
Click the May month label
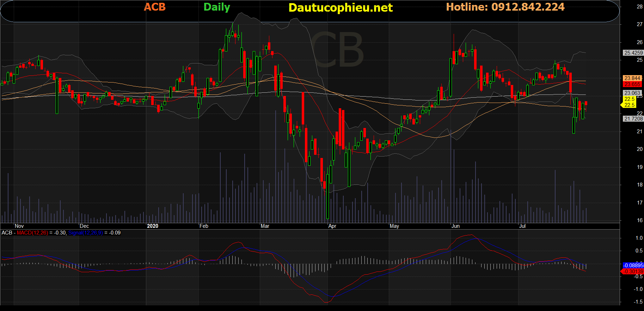point(394,226)
